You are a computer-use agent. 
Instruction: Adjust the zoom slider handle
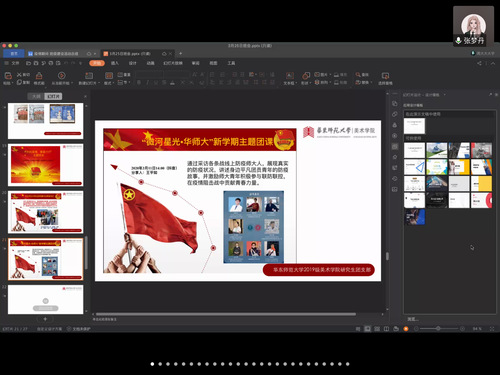(438, 329)
